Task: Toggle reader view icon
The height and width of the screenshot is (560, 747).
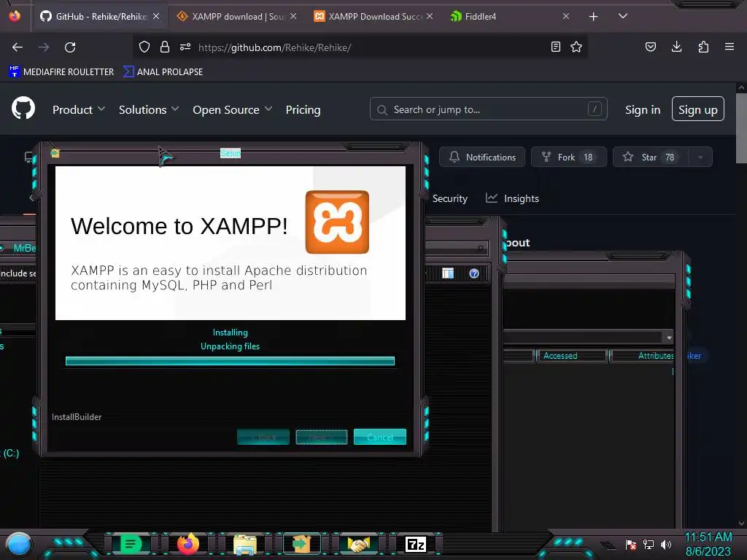Action: click(x=555, y=47)
